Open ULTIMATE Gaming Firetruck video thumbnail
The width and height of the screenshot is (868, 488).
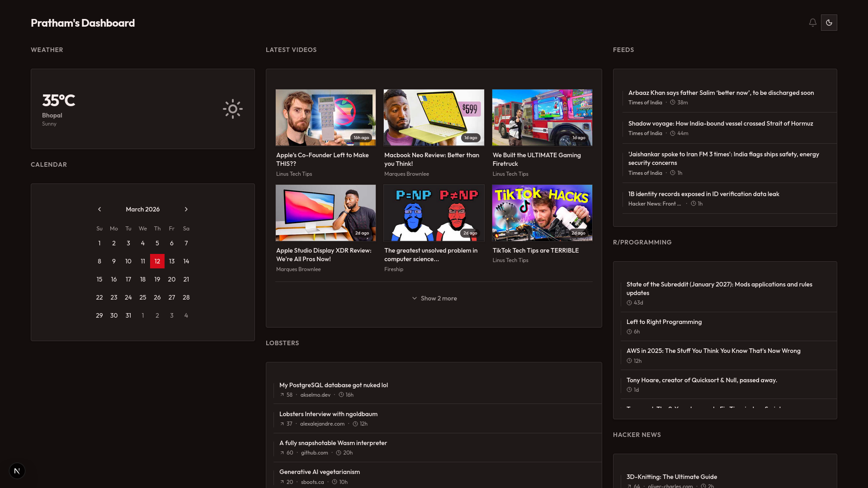[542, 117]
